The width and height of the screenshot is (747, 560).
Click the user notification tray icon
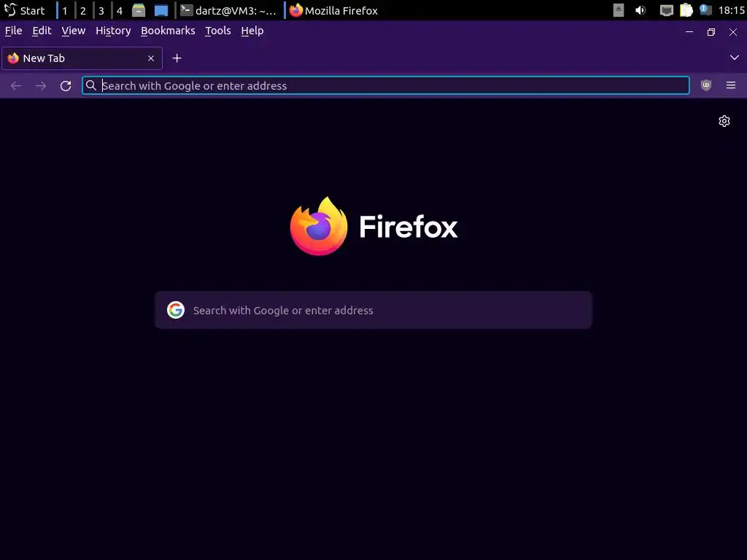click(x=705, y=10)
